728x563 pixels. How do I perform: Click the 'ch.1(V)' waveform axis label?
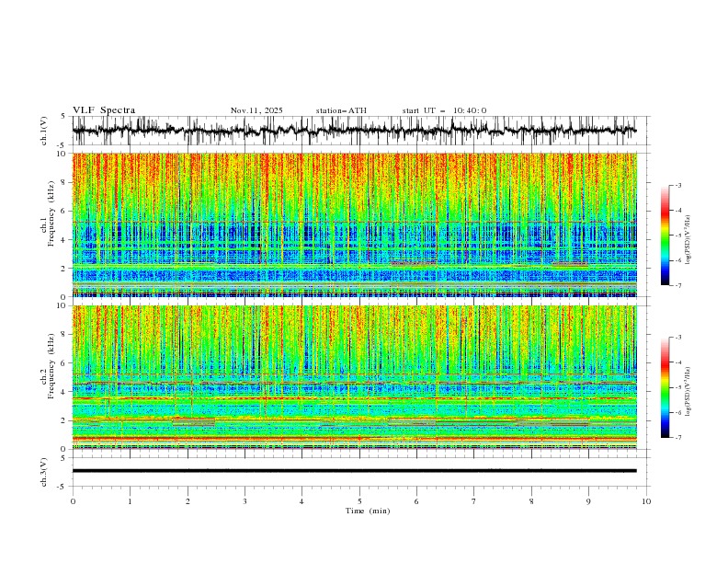pyautogui.click(x=44, y=131)
